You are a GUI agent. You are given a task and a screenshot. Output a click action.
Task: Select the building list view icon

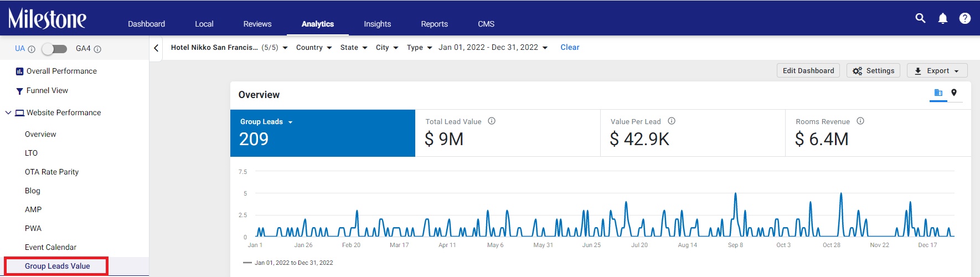point(938,93)
